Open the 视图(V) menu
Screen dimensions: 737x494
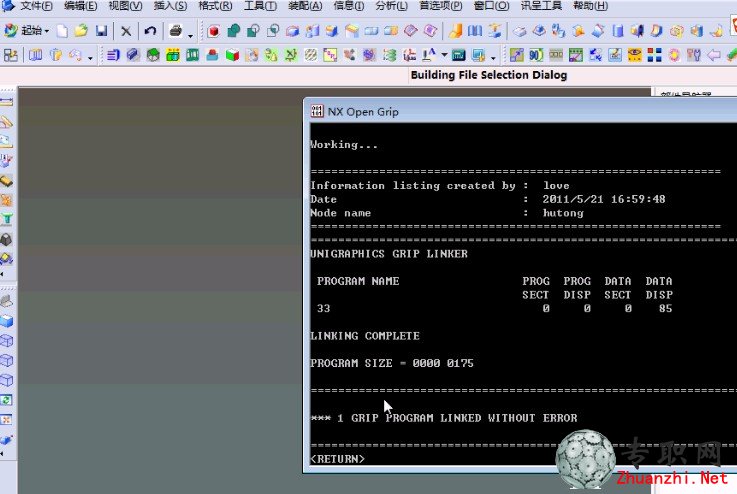click(125, 6)
